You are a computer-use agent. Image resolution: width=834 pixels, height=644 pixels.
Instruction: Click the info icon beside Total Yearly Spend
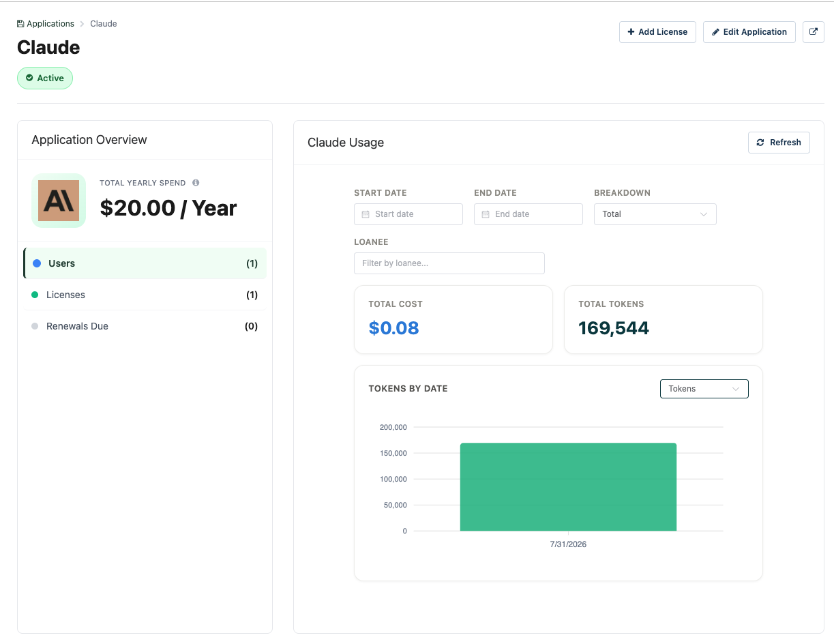[x=196, y=183]
